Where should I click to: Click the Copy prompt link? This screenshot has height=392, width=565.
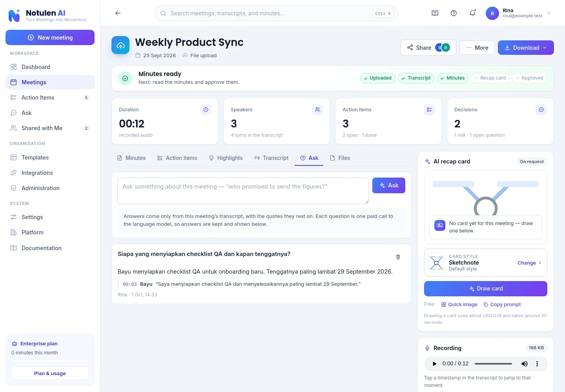click(502, 305)
